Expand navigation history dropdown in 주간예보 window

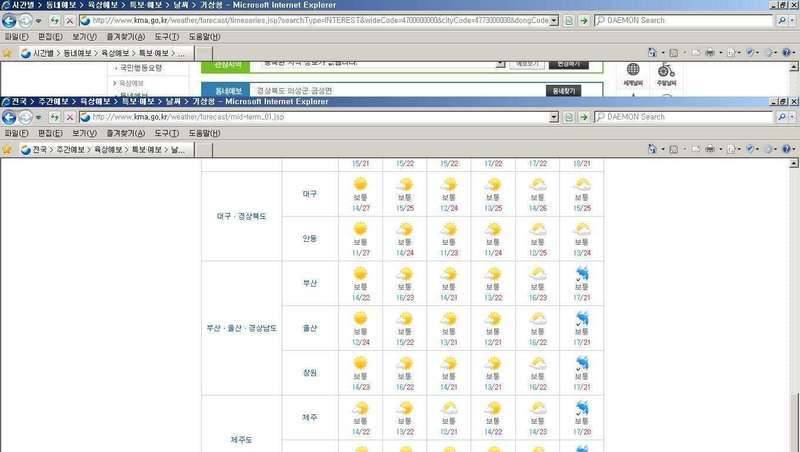39,117
